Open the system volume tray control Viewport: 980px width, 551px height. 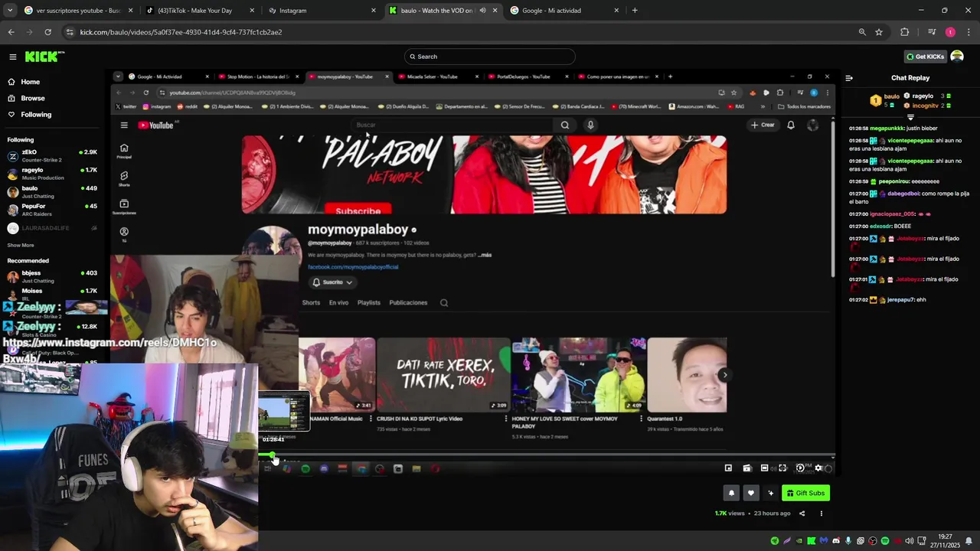(x=910, y=541)
